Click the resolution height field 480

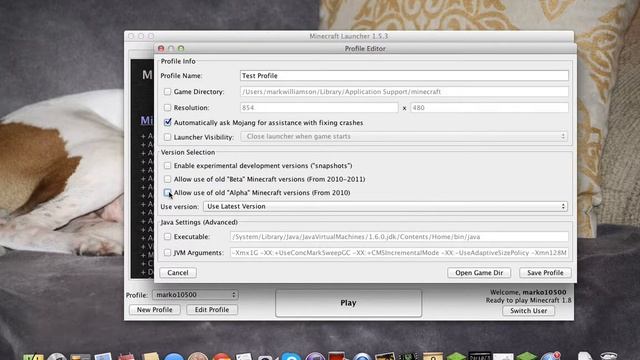pyautogui.click(x=489, y=107)
